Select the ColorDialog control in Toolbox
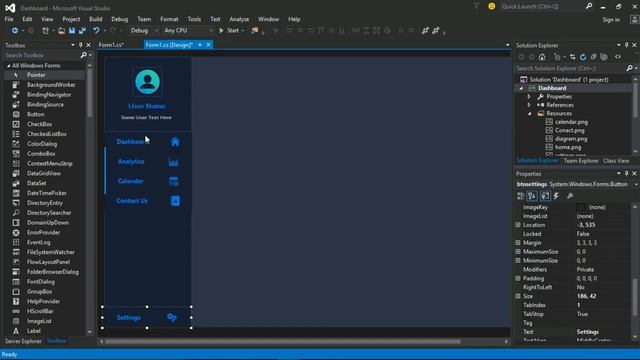The width and height of the screenshot is (640, 360). click(x=42, y=144)
